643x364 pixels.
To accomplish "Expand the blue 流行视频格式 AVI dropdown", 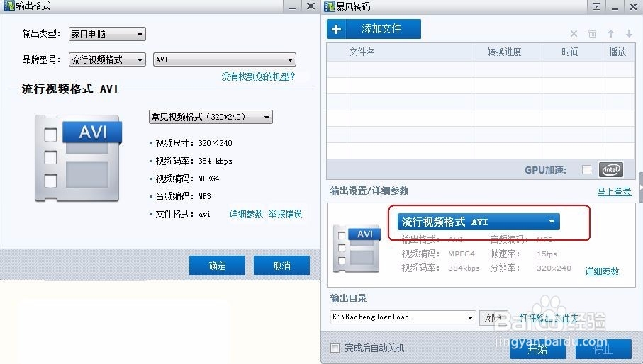I will point(479,222).
